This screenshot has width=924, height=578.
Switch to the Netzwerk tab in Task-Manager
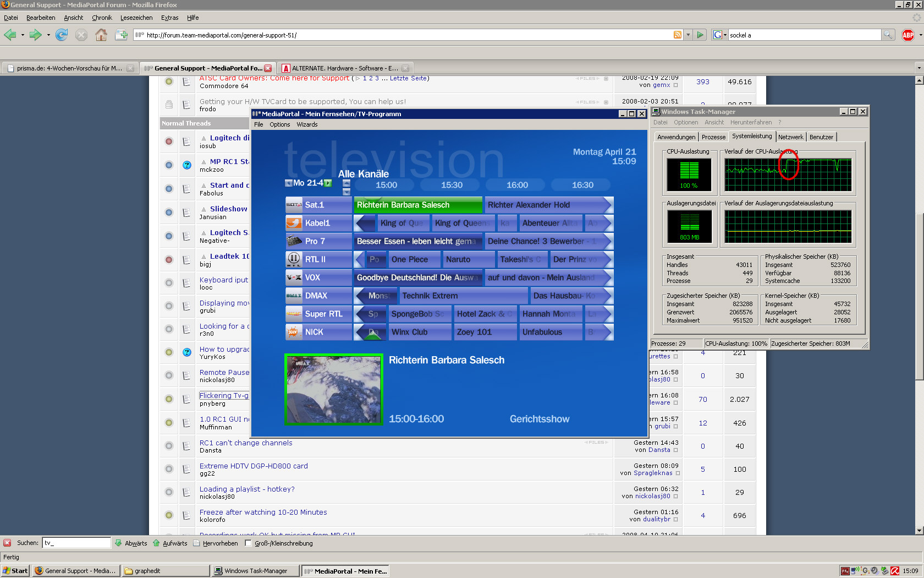pos(790,137)
